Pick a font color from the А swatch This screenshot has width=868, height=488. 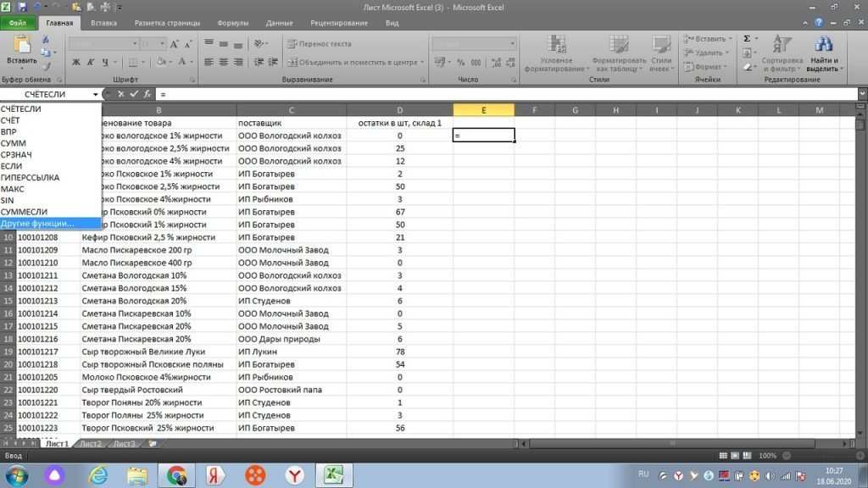click(x=182, y=63)
